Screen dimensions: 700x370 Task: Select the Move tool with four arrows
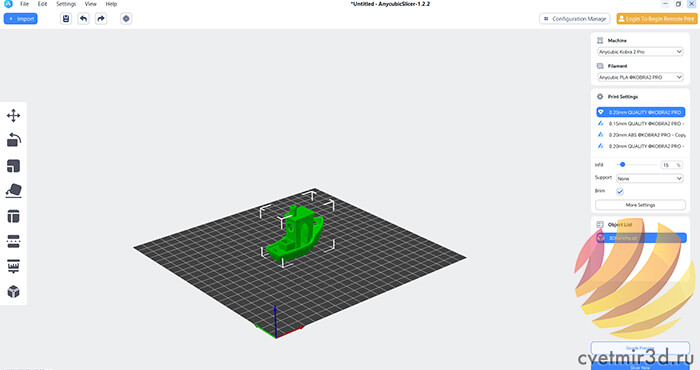[13, 116]
